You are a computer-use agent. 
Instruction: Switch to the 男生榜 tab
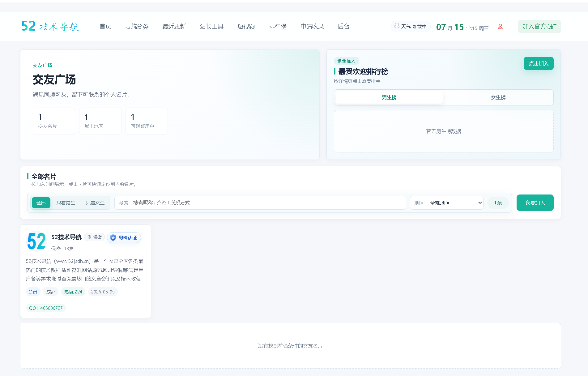[389, 97]
